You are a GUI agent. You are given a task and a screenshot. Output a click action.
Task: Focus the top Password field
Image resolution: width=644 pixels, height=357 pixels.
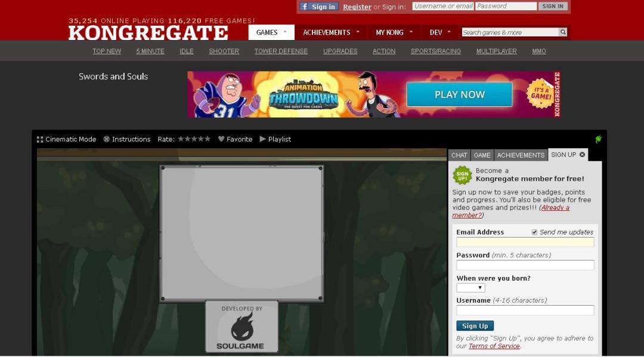[506, 6]
